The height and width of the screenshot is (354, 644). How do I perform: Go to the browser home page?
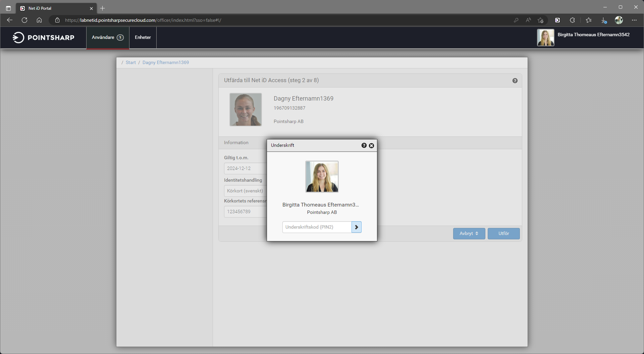pos(39,20)
